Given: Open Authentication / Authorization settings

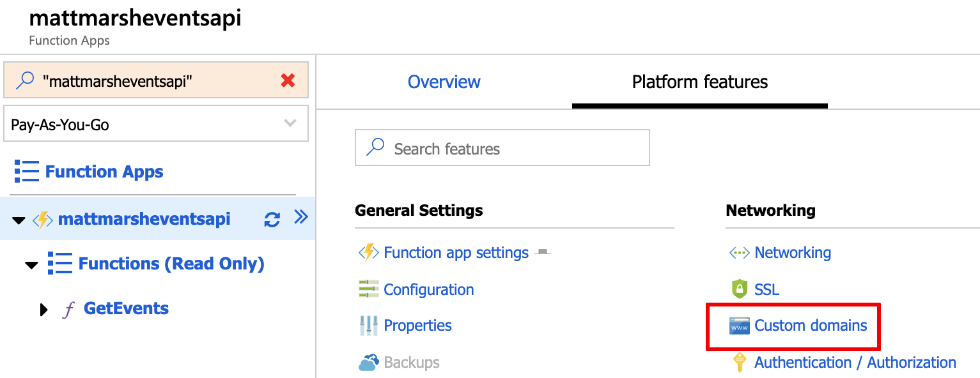Looking at the screenshot, I should tap(855, 363).
